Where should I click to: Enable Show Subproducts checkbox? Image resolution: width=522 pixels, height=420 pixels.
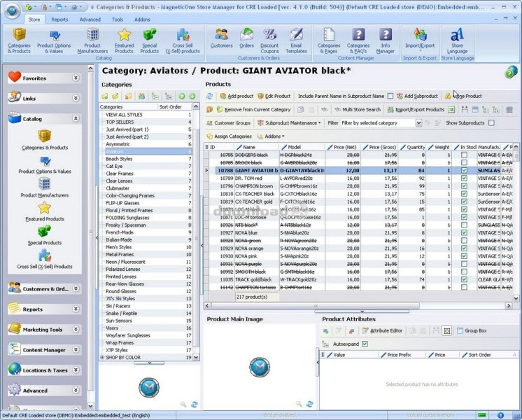(x=491, y=123)
